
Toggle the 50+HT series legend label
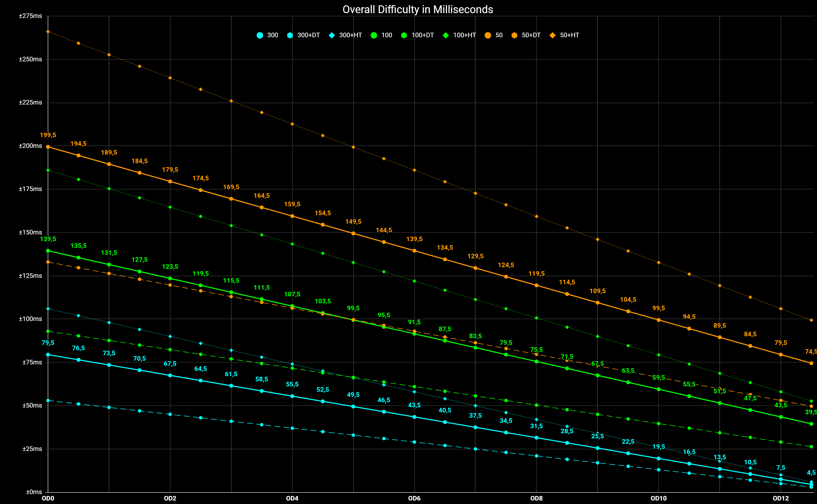click(x=569, y=35)
